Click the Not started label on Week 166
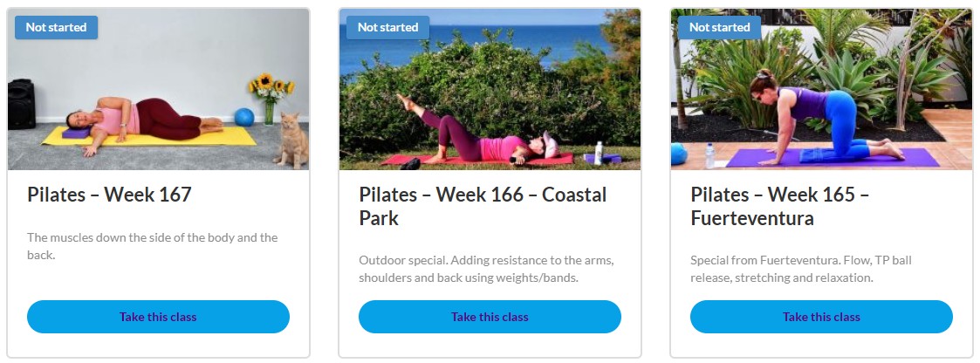The image size is (980, 363). (387, 27)
